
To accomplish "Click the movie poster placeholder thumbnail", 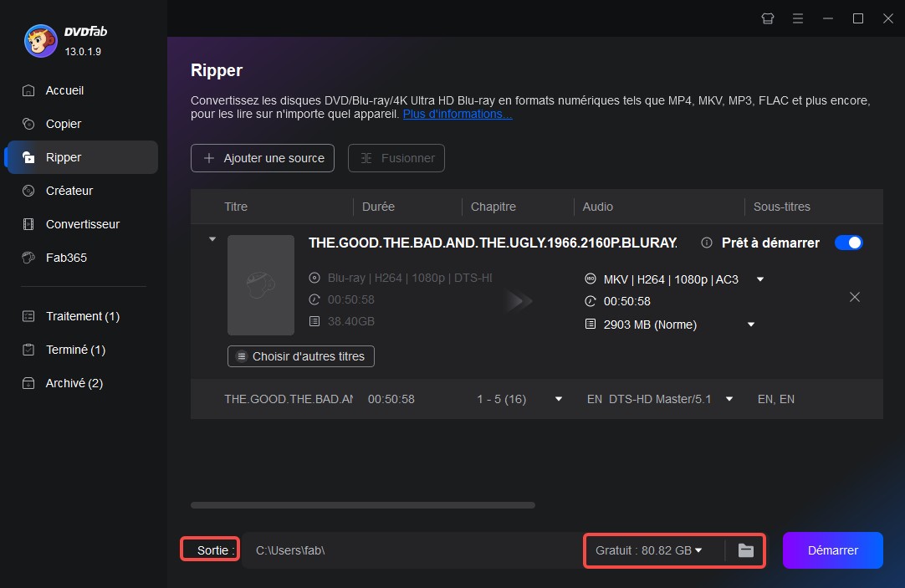I will coord(261,285).
